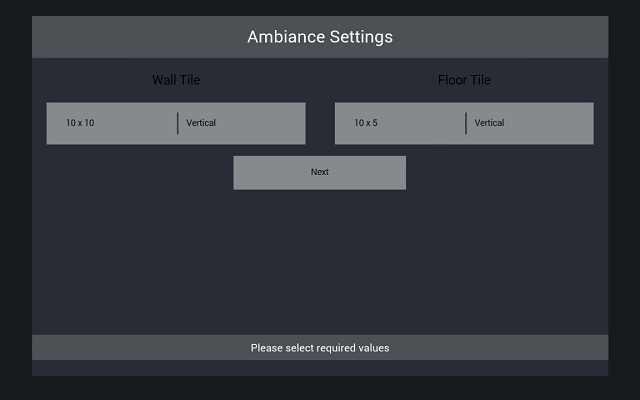Screen dimensions: 640x400
Task: Click the Wall Tile heading
Action: [176, 80]
